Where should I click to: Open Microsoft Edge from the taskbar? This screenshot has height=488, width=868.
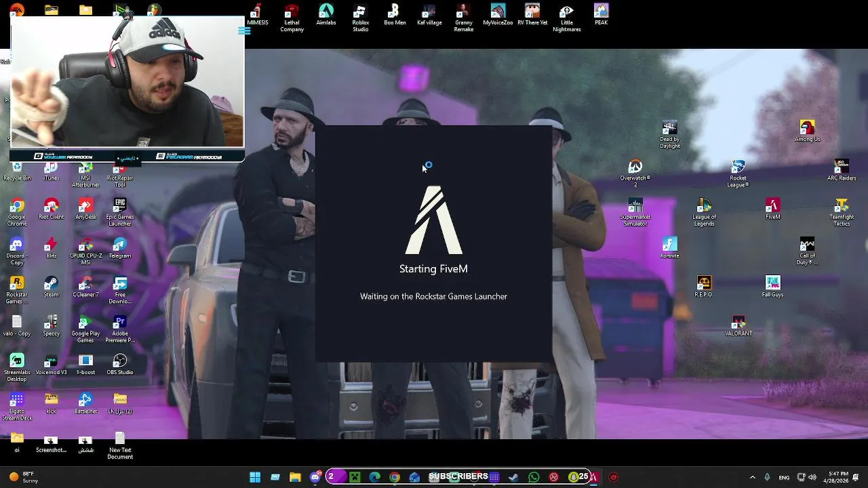coord(375,477)
